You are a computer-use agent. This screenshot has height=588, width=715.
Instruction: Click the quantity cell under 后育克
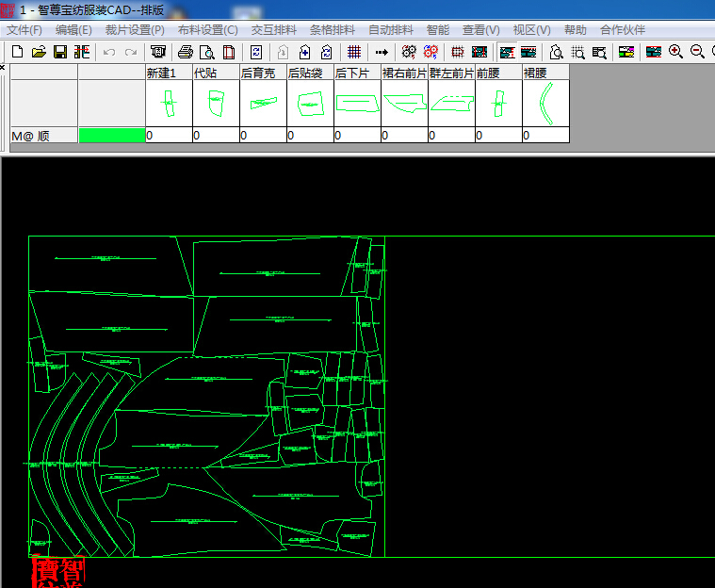click(x=263, y=136)
